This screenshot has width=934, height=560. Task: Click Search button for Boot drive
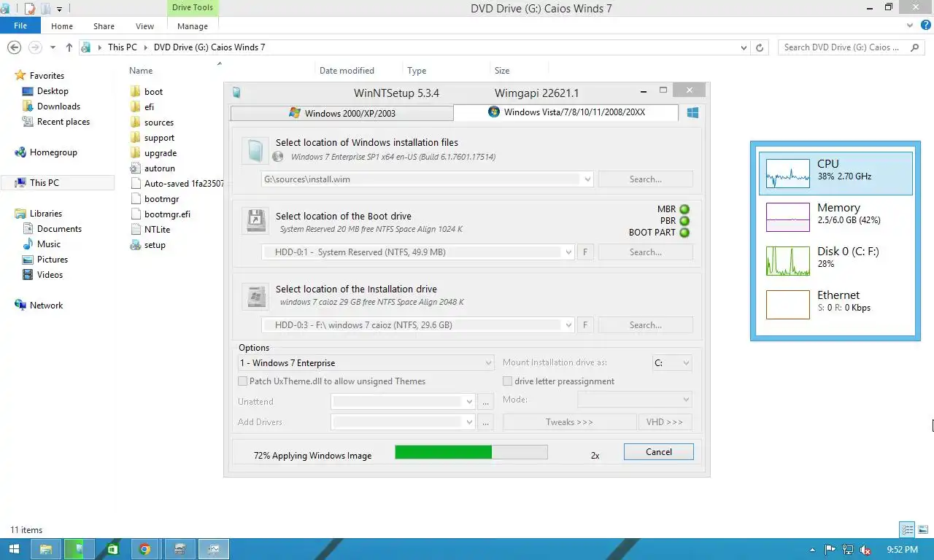click(646, 252)
